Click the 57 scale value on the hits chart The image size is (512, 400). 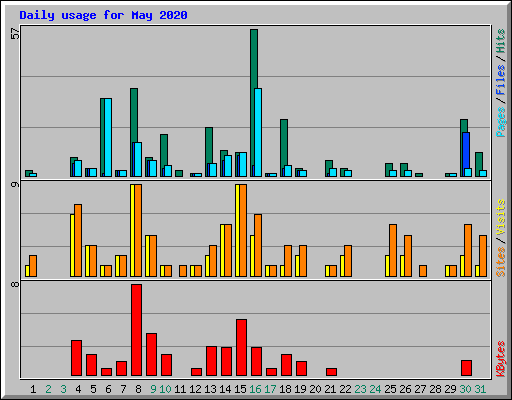point(15,34)
